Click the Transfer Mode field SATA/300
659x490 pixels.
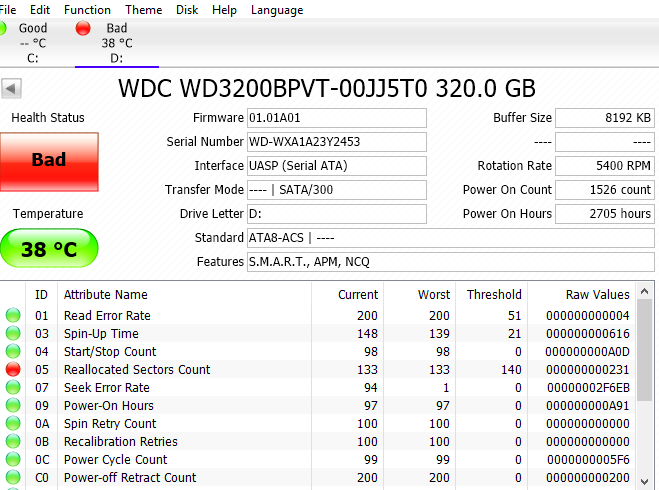click(x=337, y=190)
